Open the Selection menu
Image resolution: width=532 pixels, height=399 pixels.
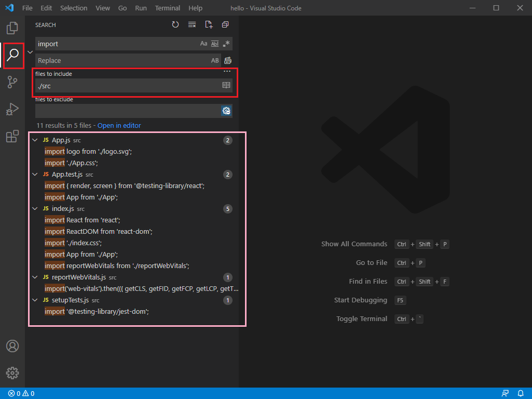tap(74, 8)
